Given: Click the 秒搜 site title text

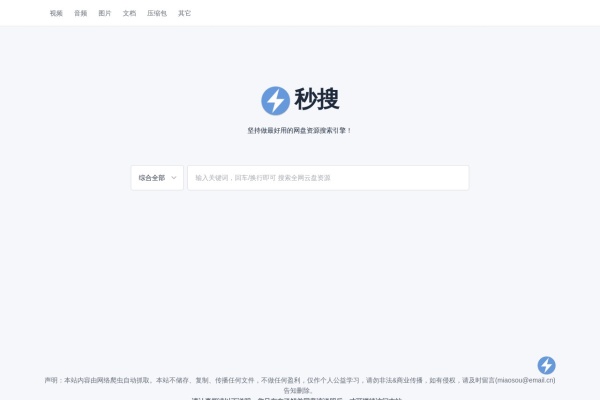Looking at the screenshot, I should tap(316, 99).
